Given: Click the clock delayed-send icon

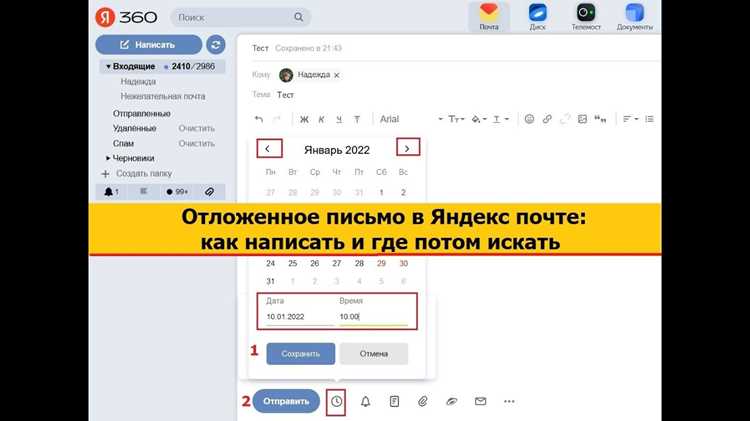Looking at the screenshot, I should click(336, 401).
